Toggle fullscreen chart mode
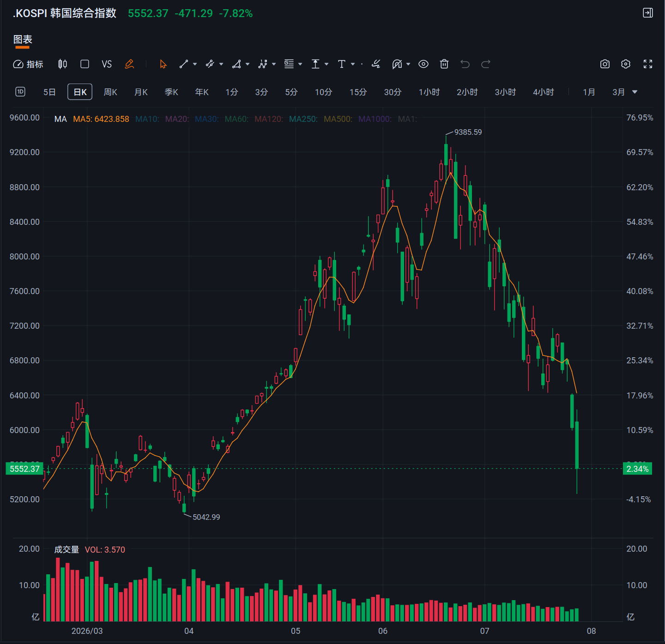Viewport: 665px width, 644px height. (648, 64)
